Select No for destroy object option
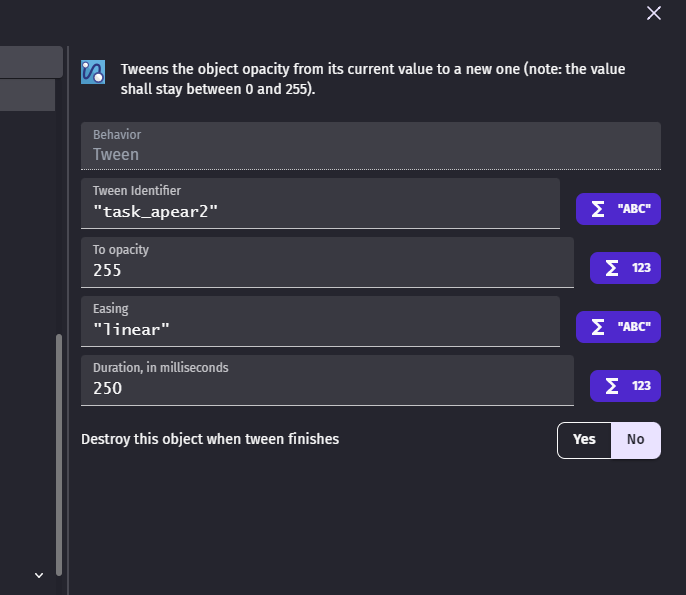The image size is (686, 595). pos(636,440)
